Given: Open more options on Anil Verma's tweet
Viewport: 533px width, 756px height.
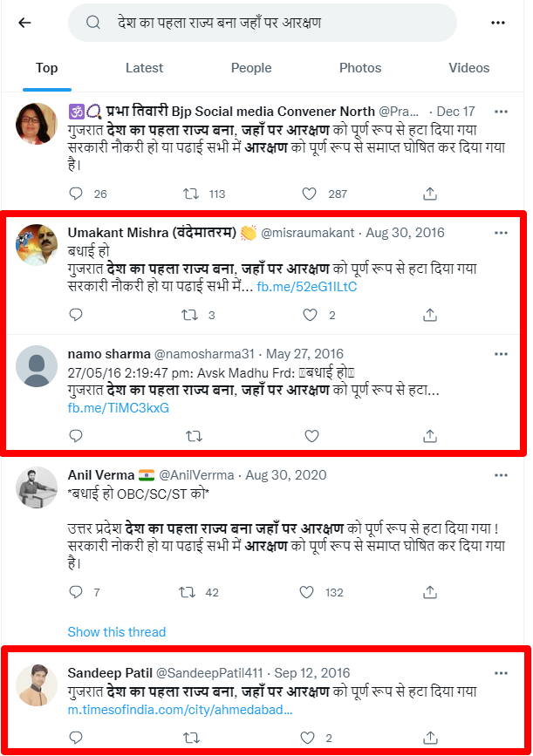Looking at the screenshot, I should coord(501,475).
